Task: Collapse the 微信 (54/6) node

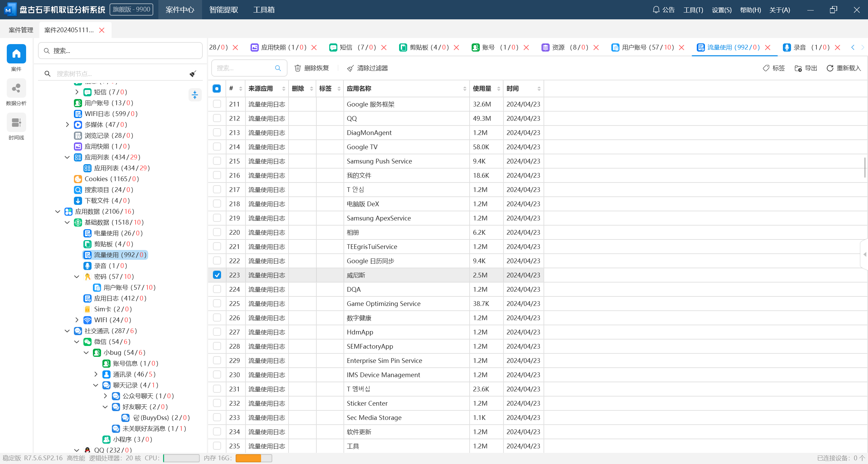Action: 77,341
